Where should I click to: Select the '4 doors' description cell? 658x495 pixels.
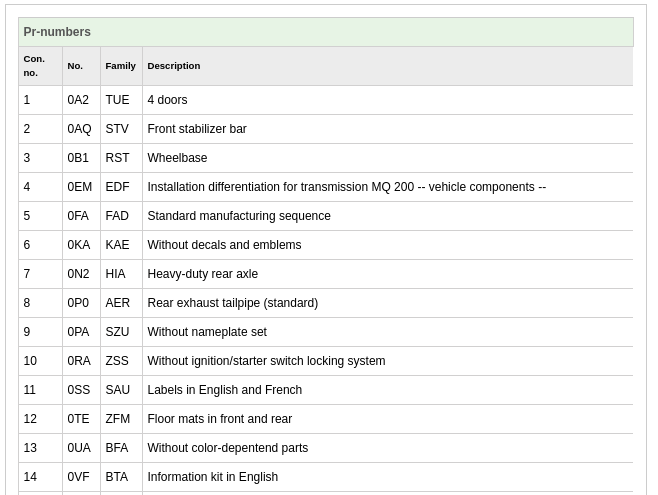coord(388,100)
